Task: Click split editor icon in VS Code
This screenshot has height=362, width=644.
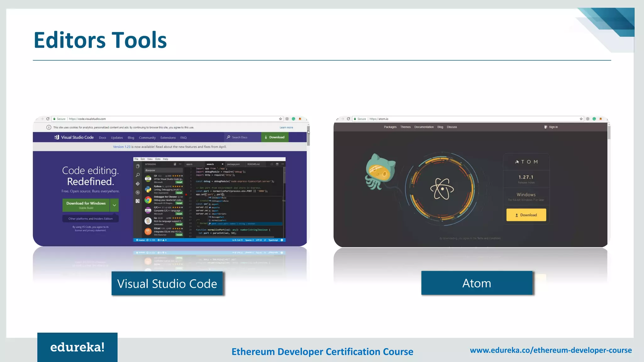Action: click(277, 164)
